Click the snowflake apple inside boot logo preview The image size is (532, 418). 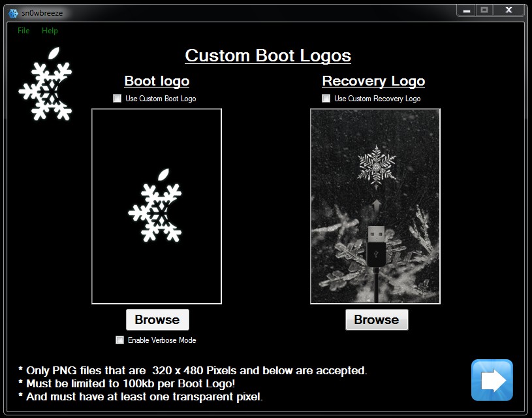point(156,206)
